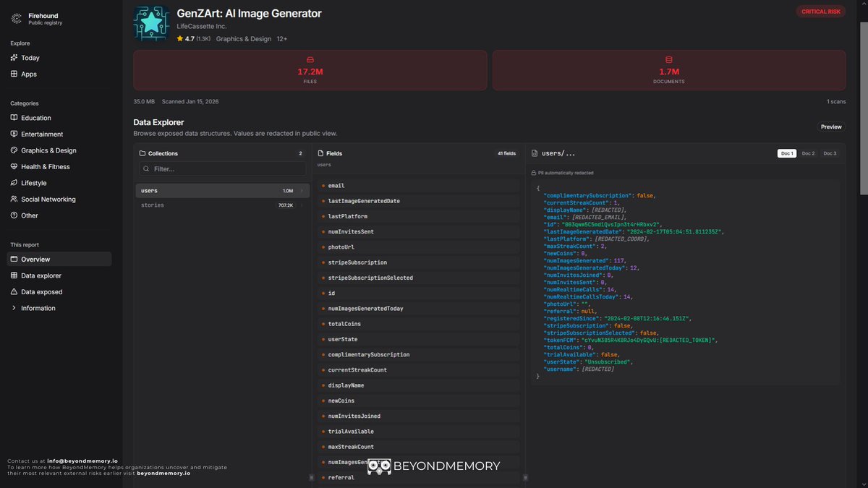The image size is (868, 488).
Task: Click the "1 scans" text
Action: tap(836, 102)
